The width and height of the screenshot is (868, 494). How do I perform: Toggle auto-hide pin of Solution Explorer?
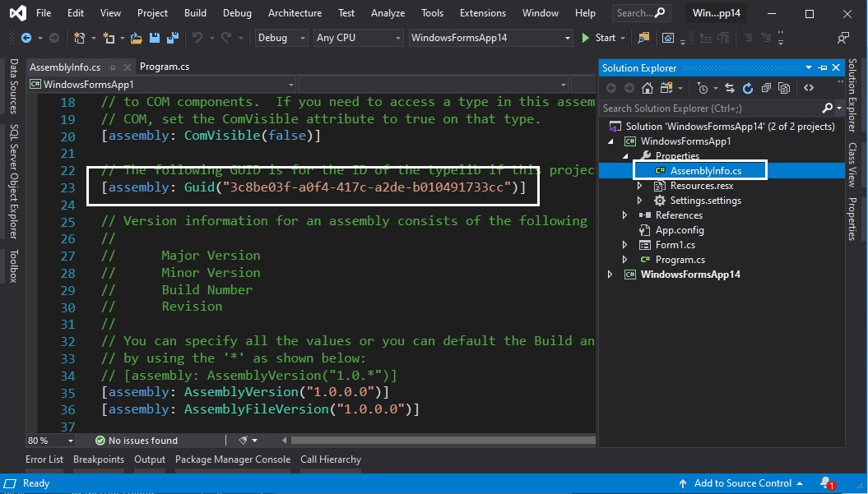[x=822, y=67]
